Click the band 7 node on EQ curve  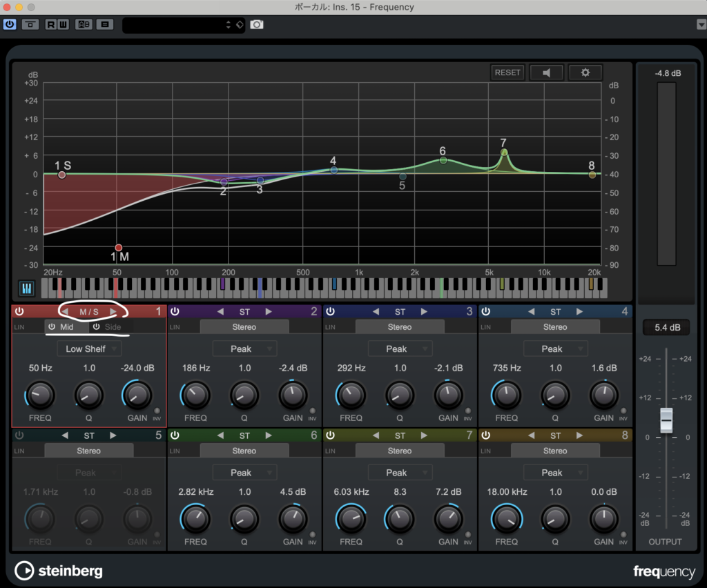[x=504, y=153]
